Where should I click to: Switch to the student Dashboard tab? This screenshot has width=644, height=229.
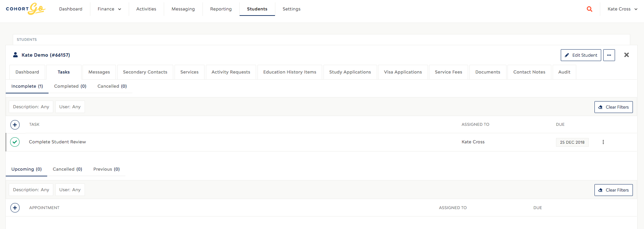pos(27,72)
